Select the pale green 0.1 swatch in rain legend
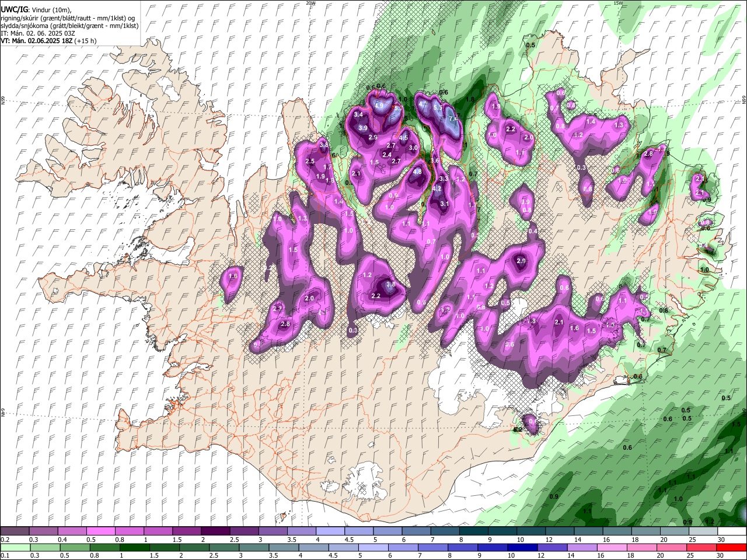 click(15, 547)
